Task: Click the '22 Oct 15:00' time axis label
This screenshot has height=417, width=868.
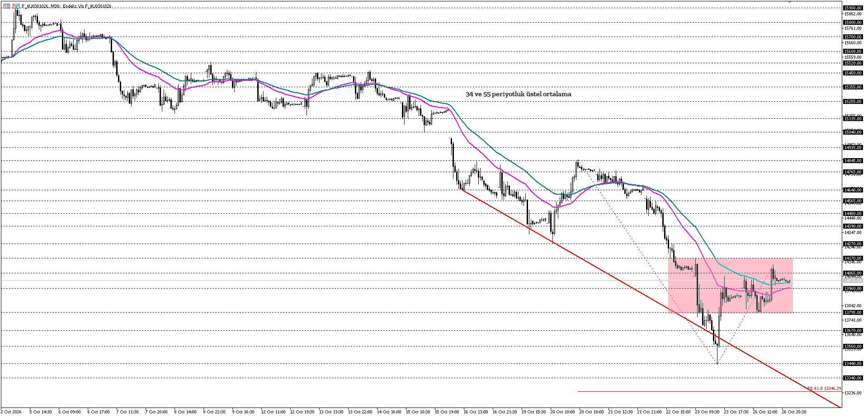Action: 678,412
